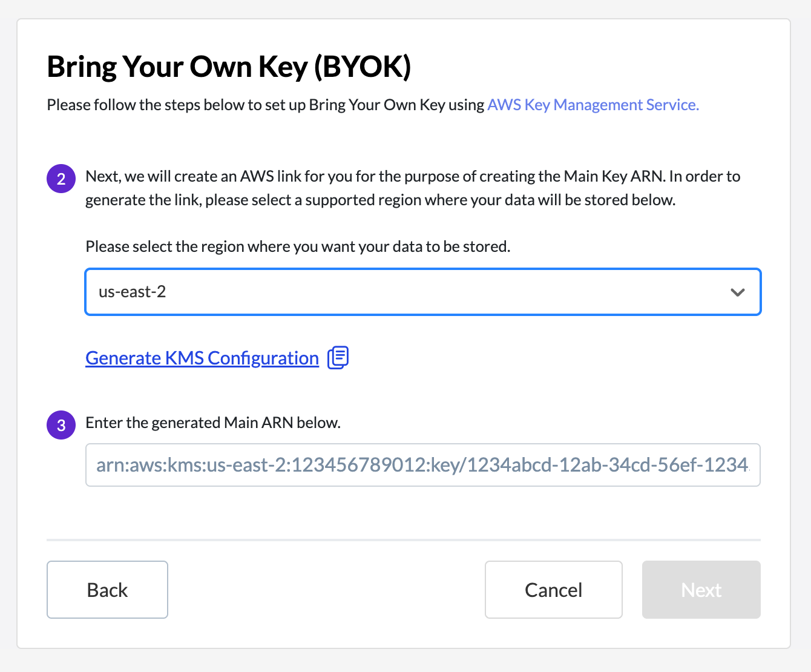Image resolution: width=811 pixels, height=672 pixels.
Task: Click the purple step 3 badge
Action: tap(61, 425)
